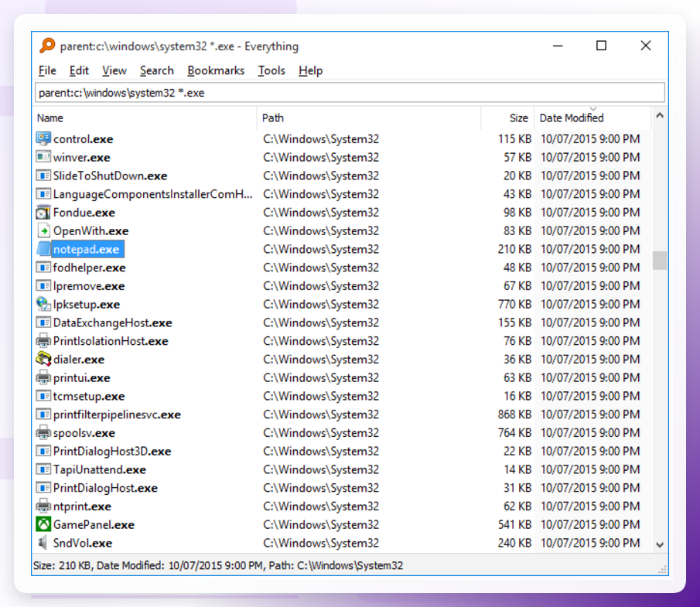Screen dimensions: 700x607
Task: Open the Edit menu
Action: [x=79, y=70]
